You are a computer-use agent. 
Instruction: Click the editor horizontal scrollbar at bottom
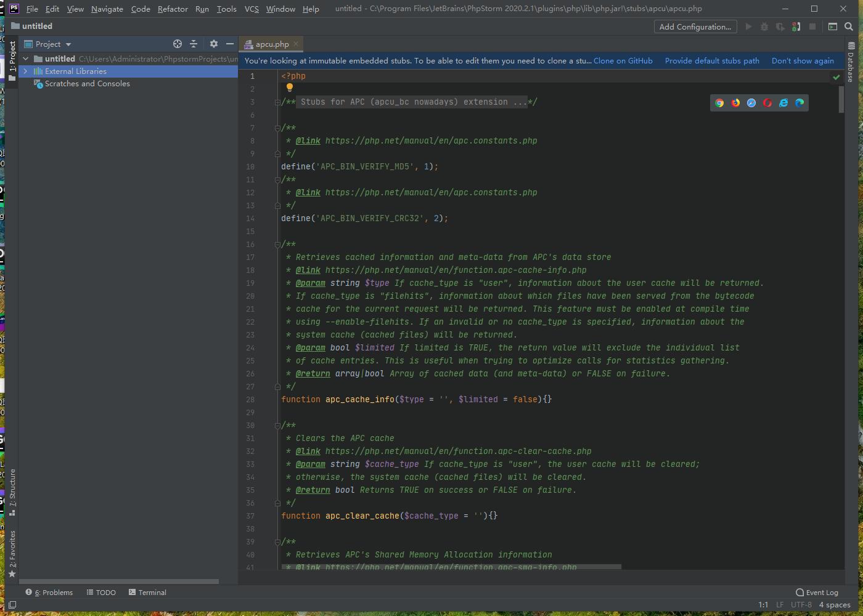click(451, 567)
